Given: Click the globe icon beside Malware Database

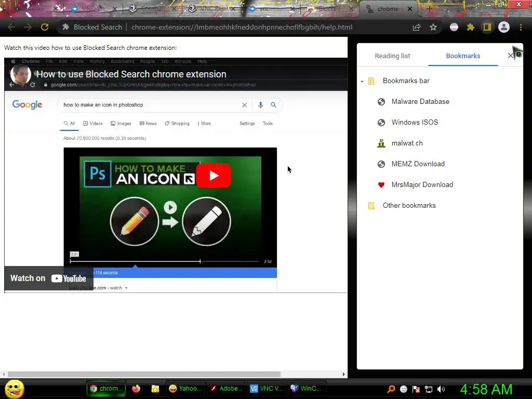Looking at the screenshot, I should pos(381,102).
